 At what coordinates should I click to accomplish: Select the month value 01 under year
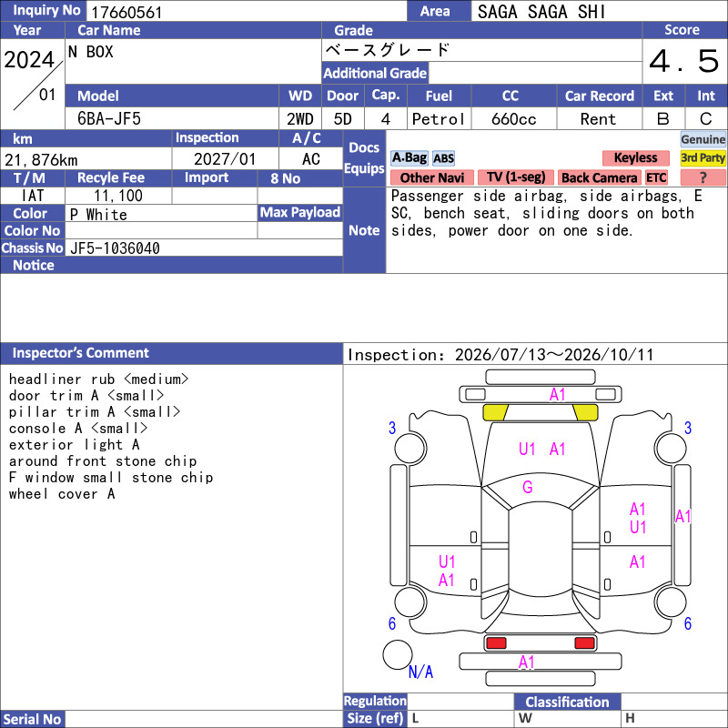(47, 95)
